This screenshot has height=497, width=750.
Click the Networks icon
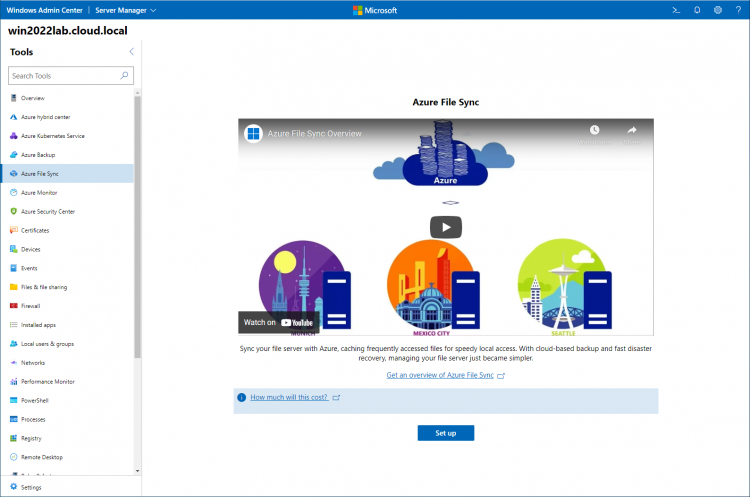tap(13, 363)
